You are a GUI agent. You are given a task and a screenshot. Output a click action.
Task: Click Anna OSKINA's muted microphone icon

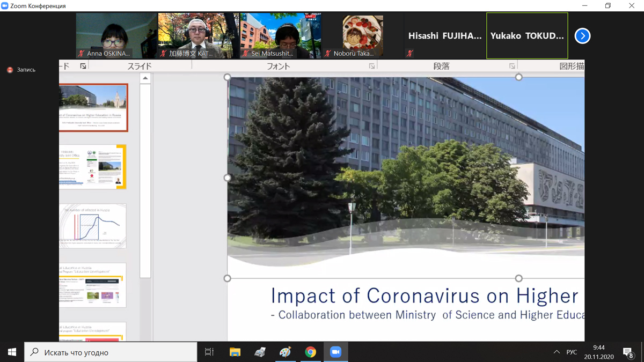coord(82,54)
